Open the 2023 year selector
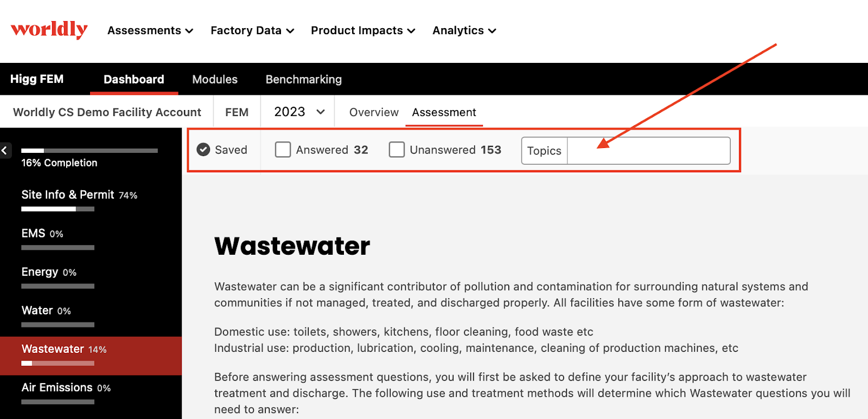 pyautogui.click(x=296, y=112)
